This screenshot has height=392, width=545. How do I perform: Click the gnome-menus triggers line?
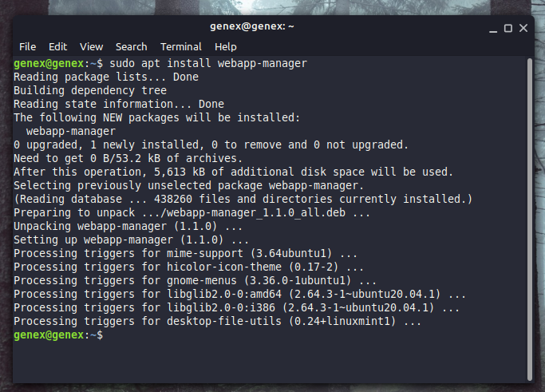[195, 281]
